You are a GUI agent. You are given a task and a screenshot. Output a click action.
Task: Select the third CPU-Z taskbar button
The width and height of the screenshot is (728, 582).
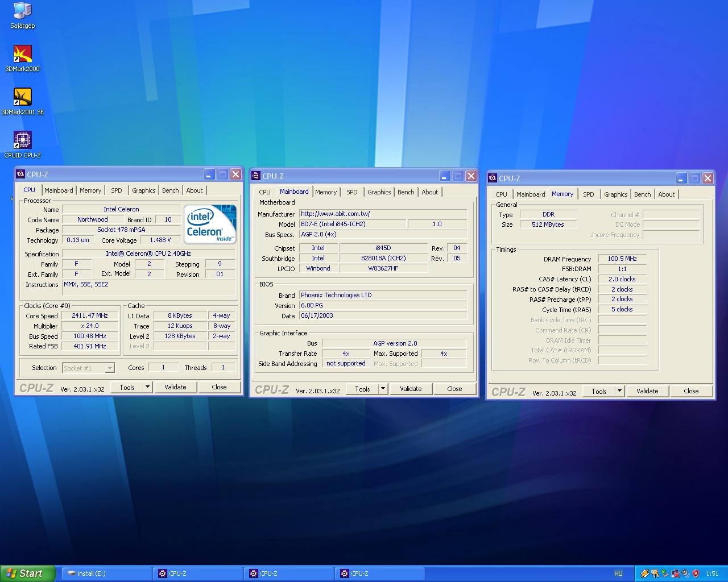[380, 573]
